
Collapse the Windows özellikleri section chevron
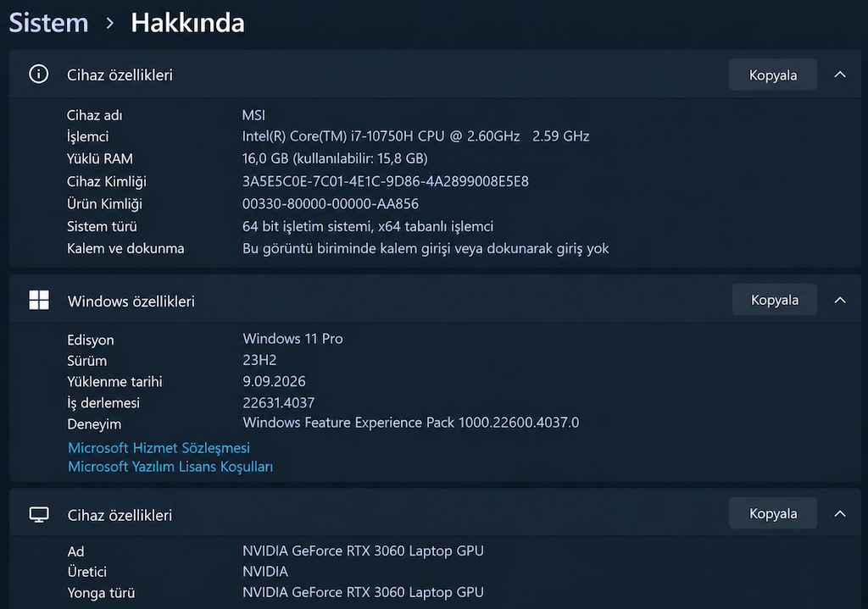pyautogui.click(x=840, y=300)
